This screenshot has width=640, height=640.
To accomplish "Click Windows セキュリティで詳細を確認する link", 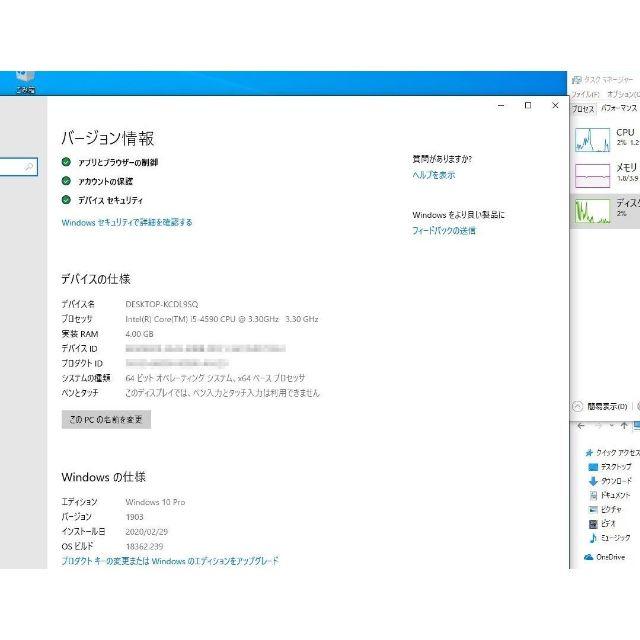I will tap(127, 222).
